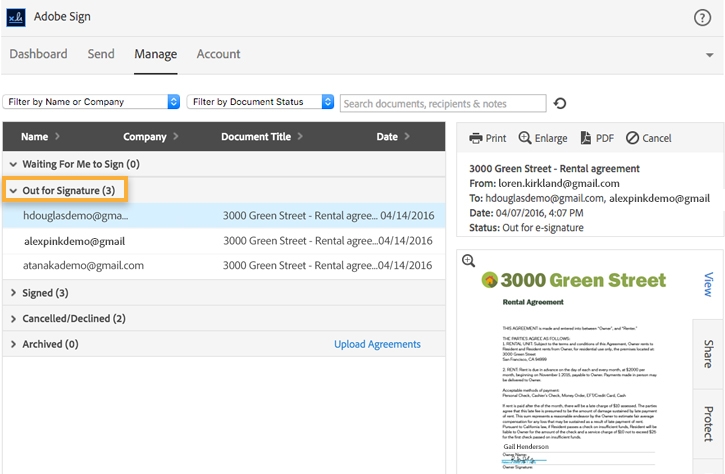Open the Send tab
Image resolution: width=725 pixels, height=474 pixels.
click(101, 54)
